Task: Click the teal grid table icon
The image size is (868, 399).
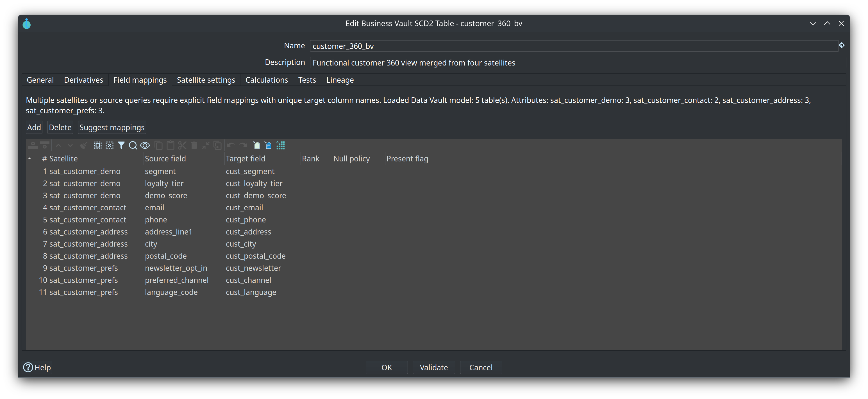Action: [280, 145]
